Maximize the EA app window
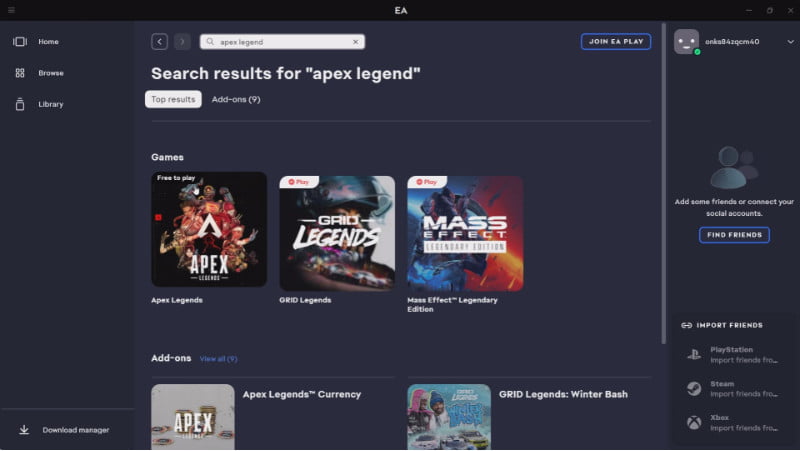This screenshot has height=451, width=800. click(769, 10)
